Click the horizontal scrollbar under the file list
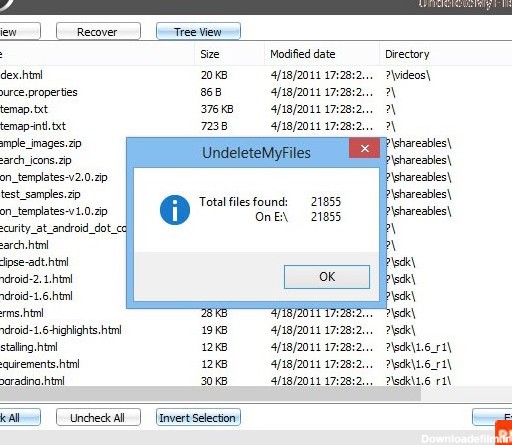Viewport: 512px width, 445px height. click(x=210, y=394)
